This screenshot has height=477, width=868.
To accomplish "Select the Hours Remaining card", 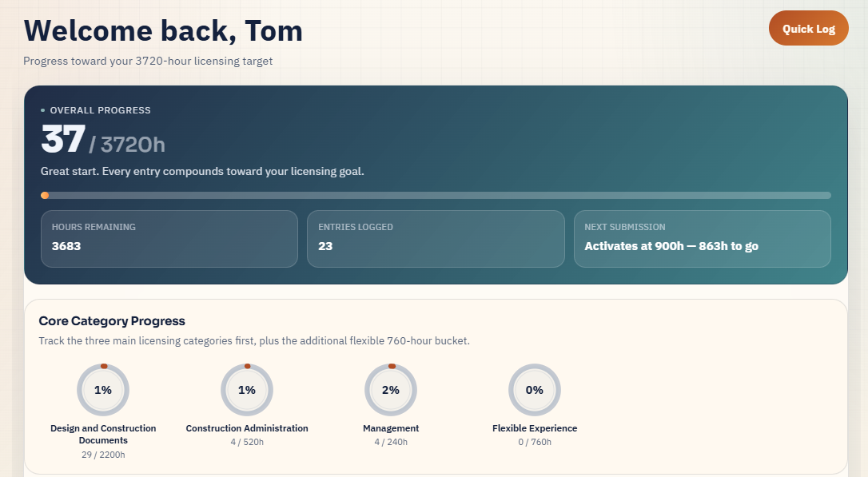I will [x=169, y=238].
